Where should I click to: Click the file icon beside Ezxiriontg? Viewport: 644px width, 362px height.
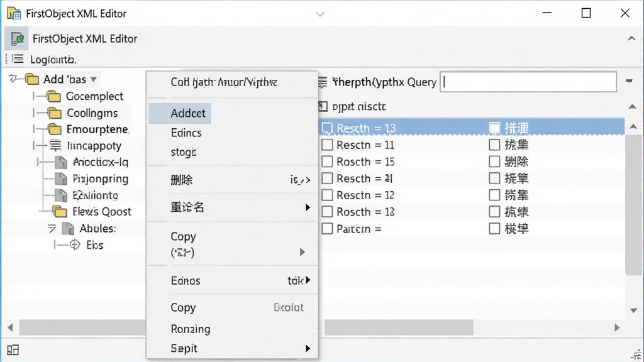[61, 195]
